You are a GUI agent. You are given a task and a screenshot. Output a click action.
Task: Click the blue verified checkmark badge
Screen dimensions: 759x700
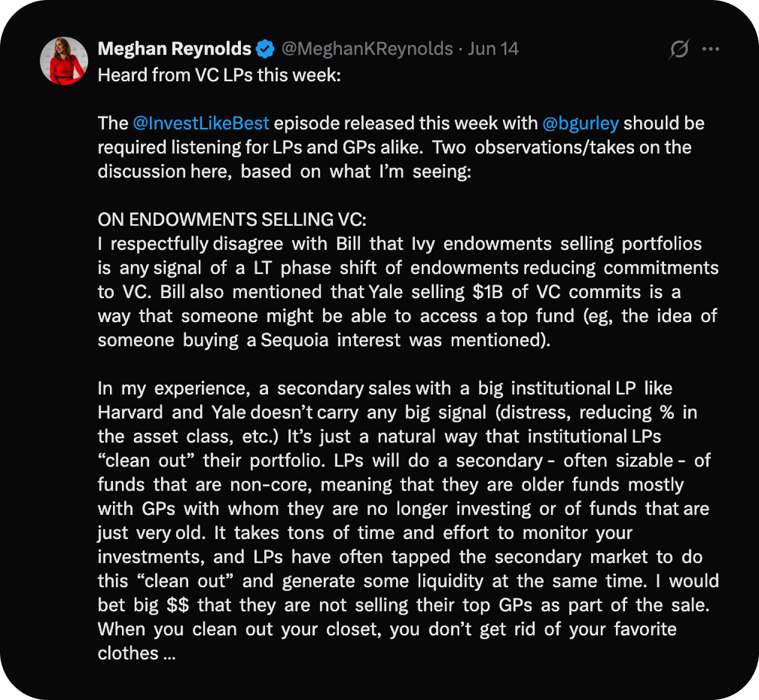[x=265, y=49]
